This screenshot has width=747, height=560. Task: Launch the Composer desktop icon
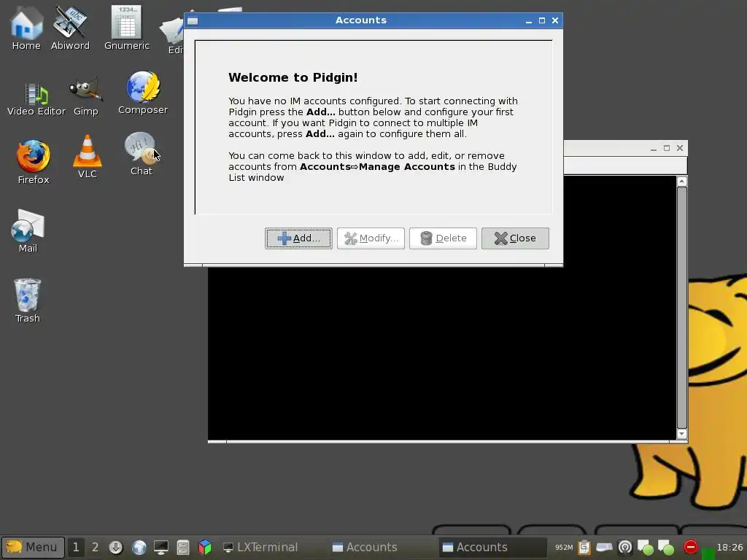click(x=143, y=93)
